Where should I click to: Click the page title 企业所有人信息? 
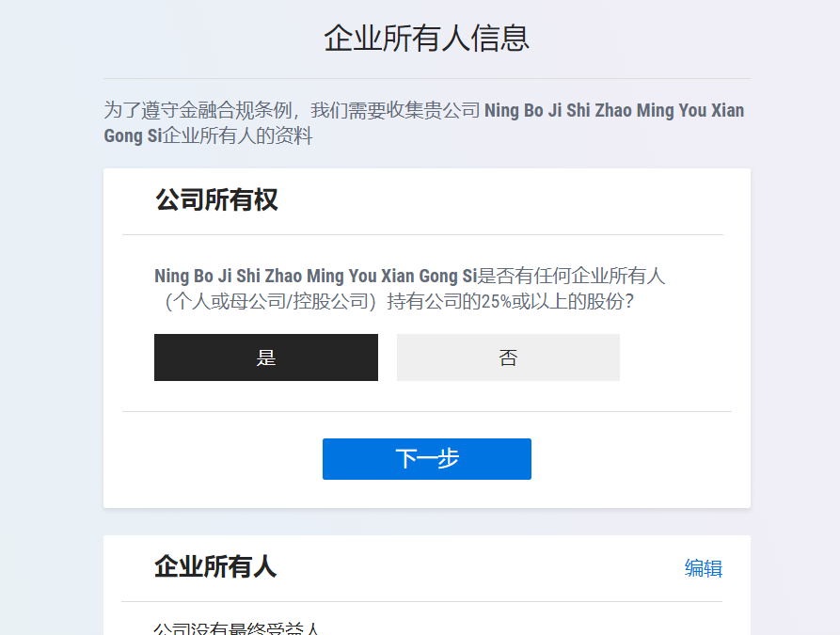coord(427,39)
